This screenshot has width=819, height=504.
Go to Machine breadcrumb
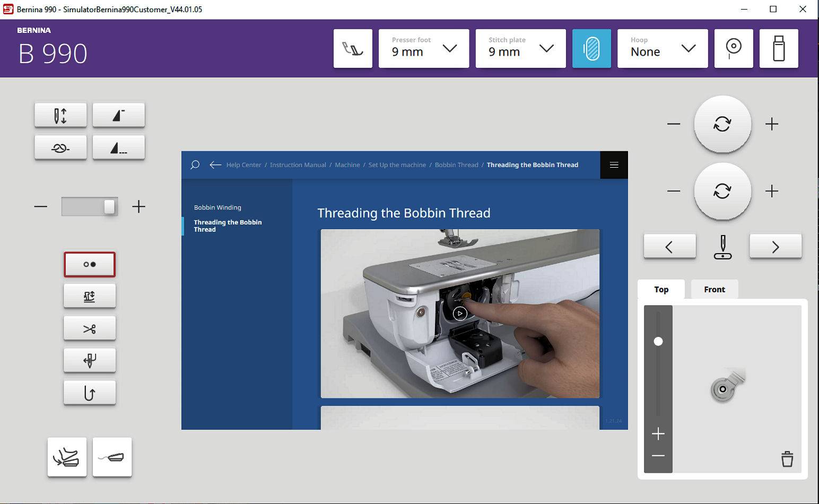click(x=347, y=165)
